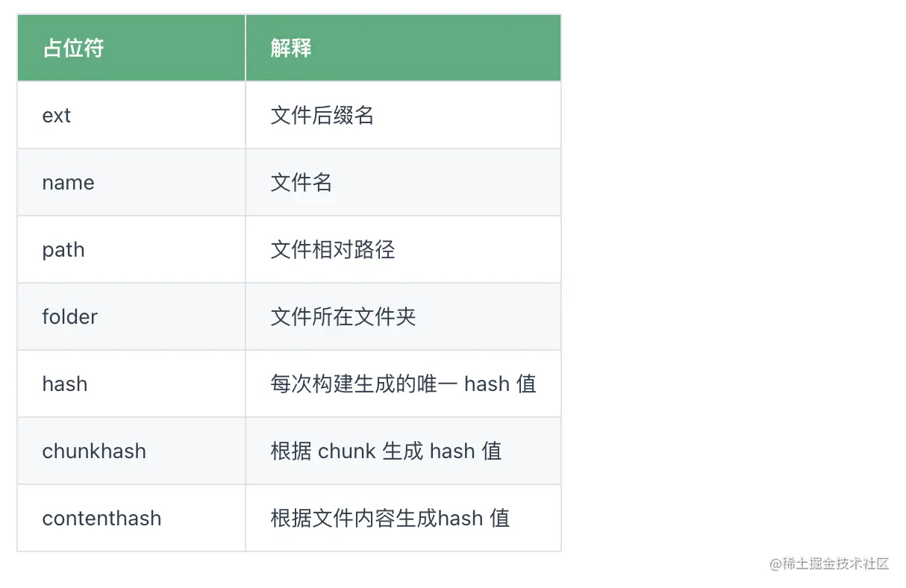Click the 文件相对路径 explanation cell
Viewport: 906px width, 588px height.
332,250
